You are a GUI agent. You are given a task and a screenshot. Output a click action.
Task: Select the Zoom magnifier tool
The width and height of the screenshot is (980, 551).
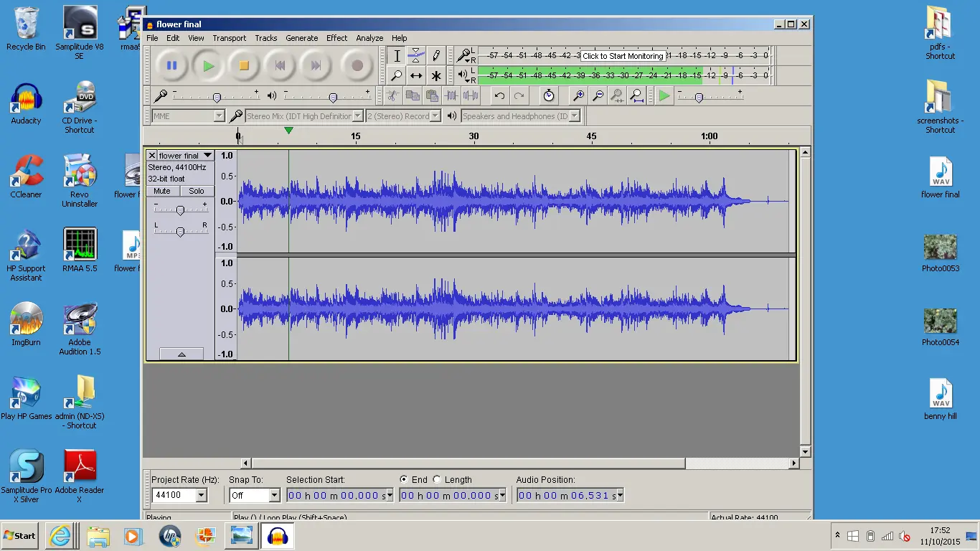tap(397, 75)
